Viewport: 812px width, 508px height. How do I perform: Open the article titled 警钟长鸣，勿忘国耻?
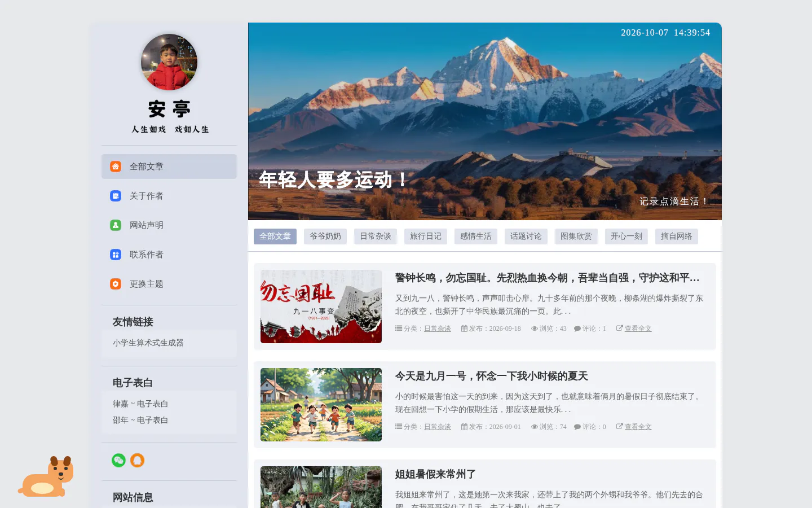(x=548, y=278)
